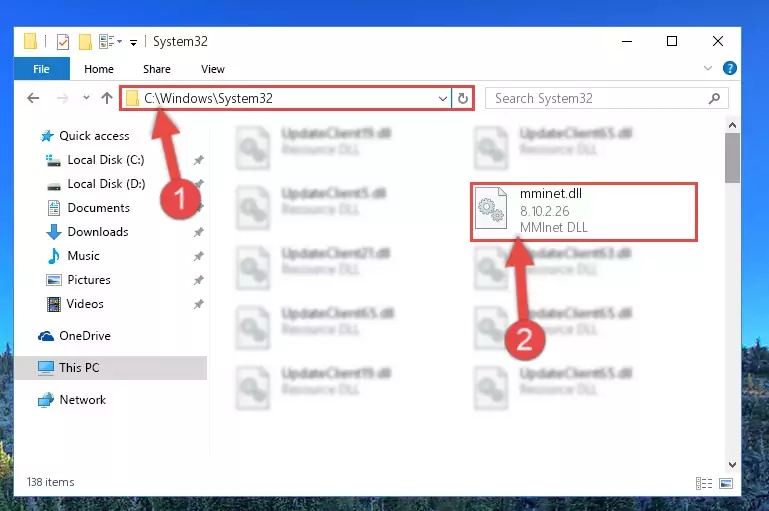Click the pin icon next to Pictures
The image size is (769, 511).
[x=199, y=280]
